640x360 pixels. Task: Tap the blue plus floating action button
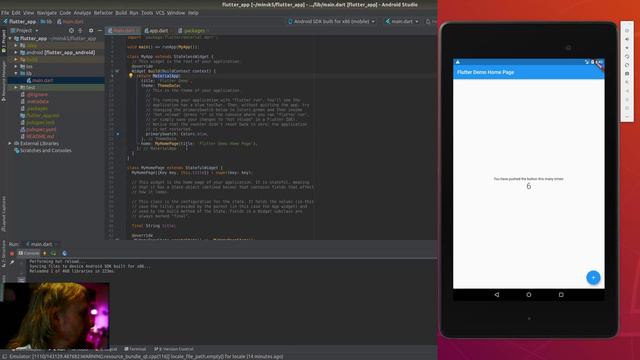593,278
